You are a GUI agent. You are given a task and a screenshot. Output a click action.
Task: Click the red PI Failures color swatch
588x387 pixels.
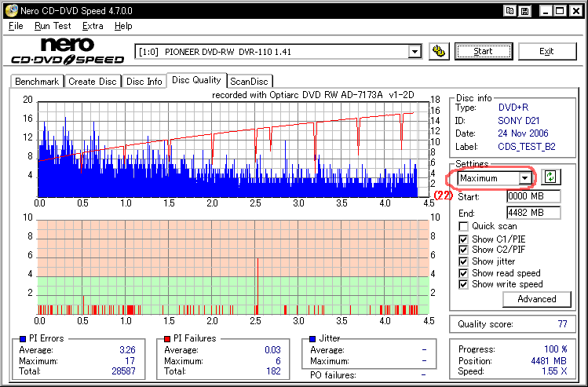coord(167,339)
